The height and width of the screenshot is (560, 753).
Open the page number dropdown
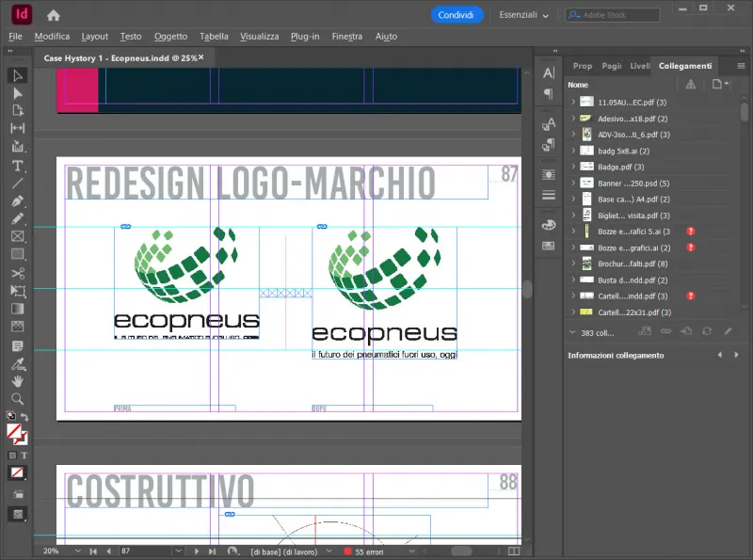tap(178, 551)
